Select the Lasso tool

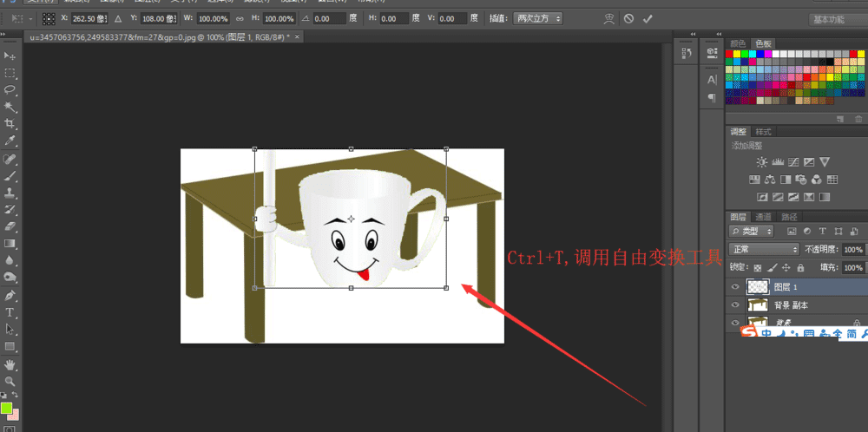(10, 90)
